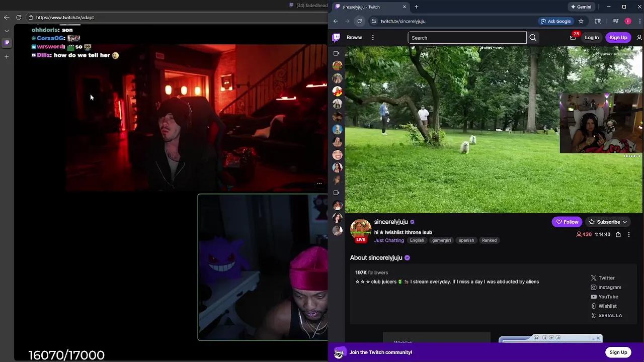Reload the page with the refresh icon
This screenshot has height=362, width=644.
point(359,21)
